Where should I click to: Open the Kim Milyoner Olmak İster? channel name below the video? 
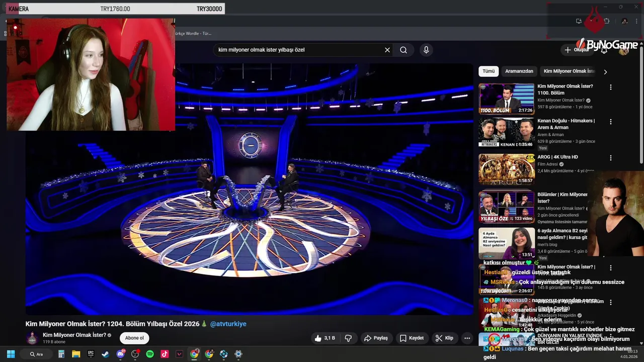pyautogui.click(x=74, y=335)
